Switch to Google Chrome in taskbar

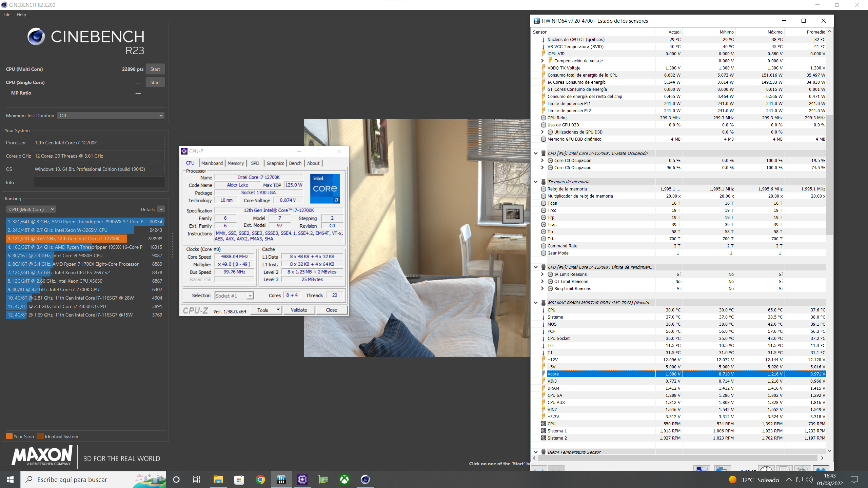coord(260,480)
